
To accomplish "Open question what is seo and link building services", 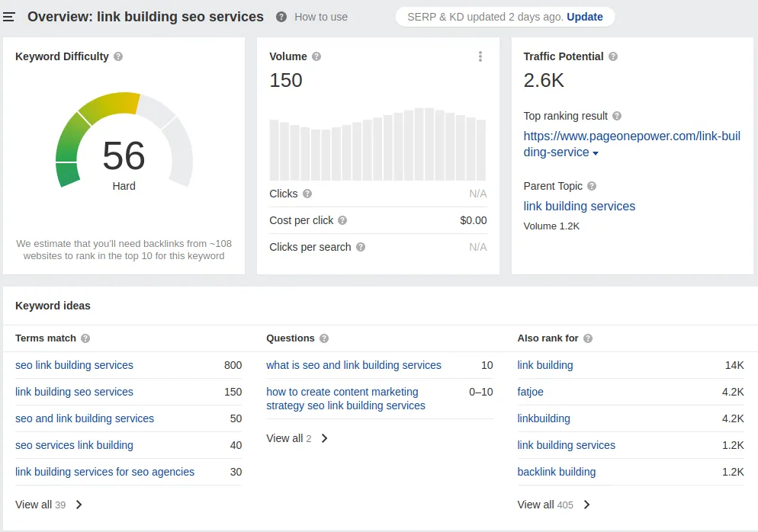I will 353,365.
